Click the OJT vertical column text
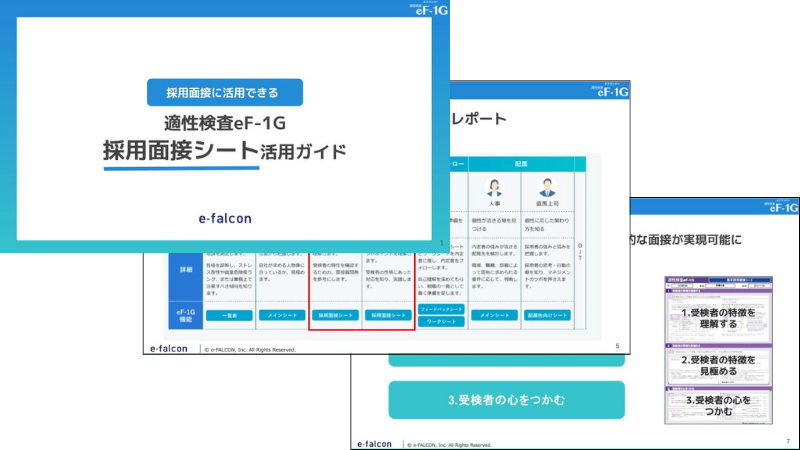The image size is (800, 450). [580, 252]
